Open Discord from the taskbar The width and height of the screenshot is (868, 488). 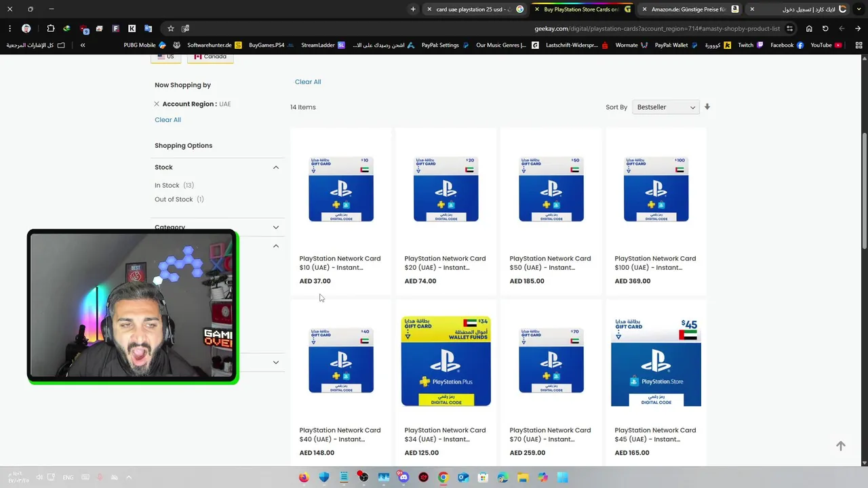click(403, 477)
